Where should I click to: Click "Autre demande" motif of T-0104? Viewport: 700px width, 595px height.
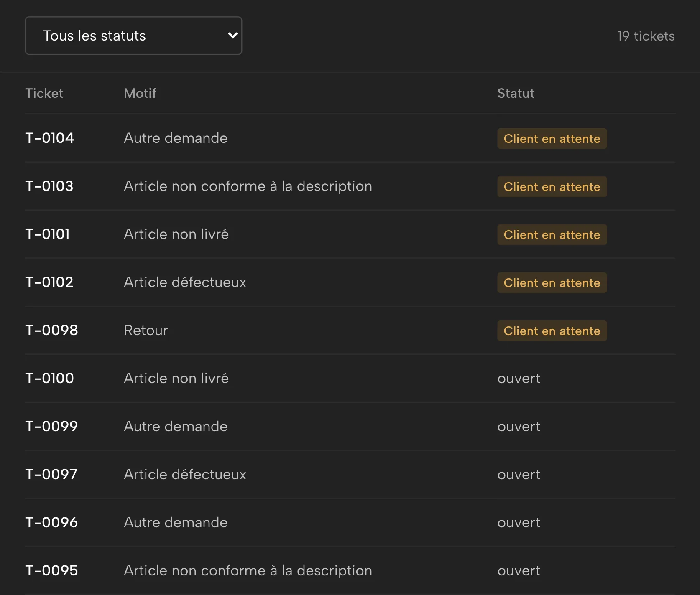pyautogui.click(x=176, y=138)
